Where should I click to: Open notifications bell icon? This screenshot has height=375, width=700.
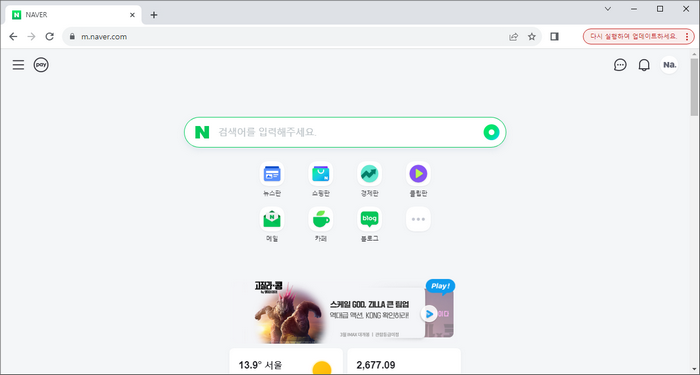(644, 65)
